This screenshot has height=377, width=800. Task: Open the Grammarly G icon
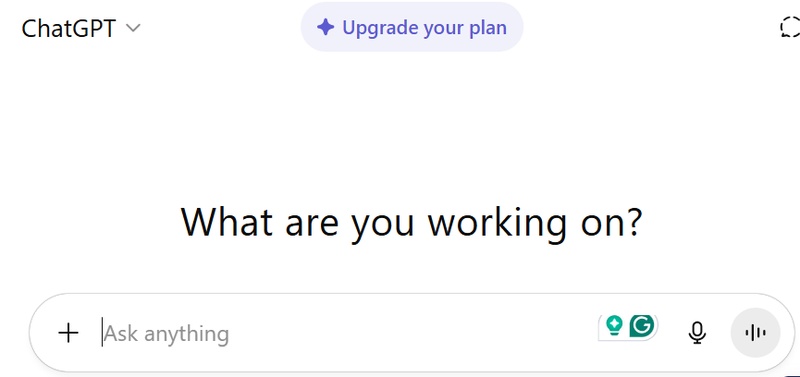(x=642, y=325)
